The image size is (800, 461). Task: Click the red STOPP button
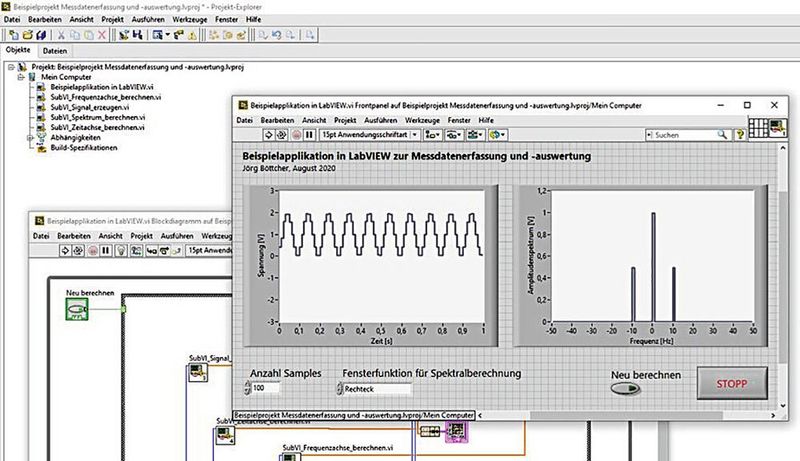tap(732, 383)
